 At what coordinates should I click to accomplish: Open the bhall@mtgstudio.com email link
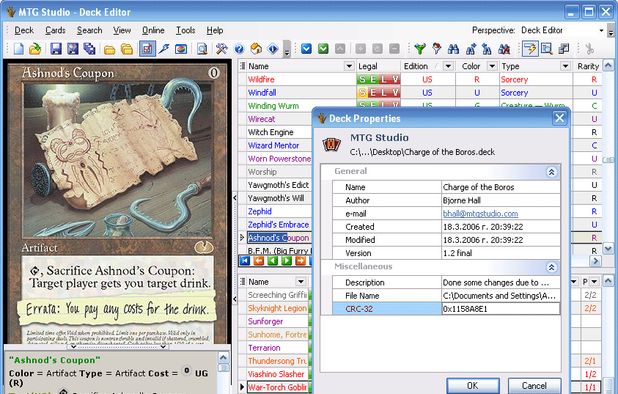click(480, 214)
